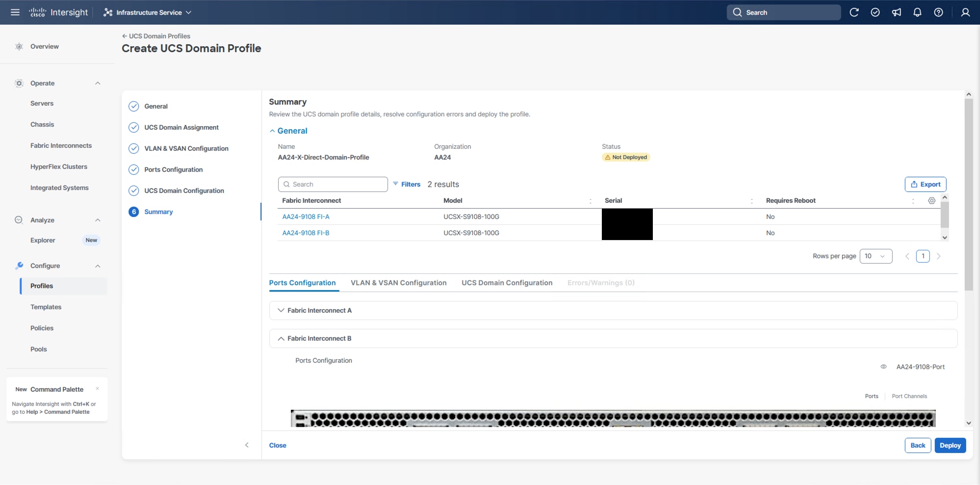Toggle the eye preview for AA24-9108-Port policy
Viewport: 980px width, 485px height.
tap(884, 367)
